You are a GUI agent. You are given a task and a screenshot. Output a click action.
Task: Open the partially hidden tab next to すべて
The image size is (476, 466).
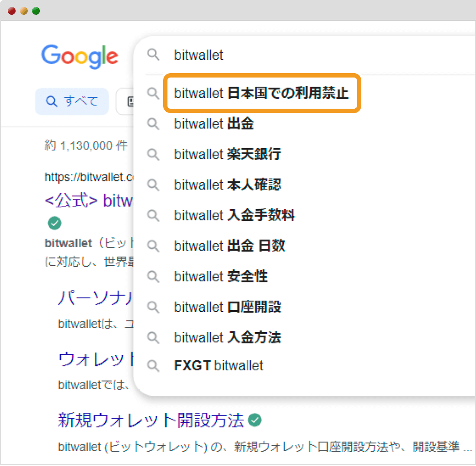[125, 101]
